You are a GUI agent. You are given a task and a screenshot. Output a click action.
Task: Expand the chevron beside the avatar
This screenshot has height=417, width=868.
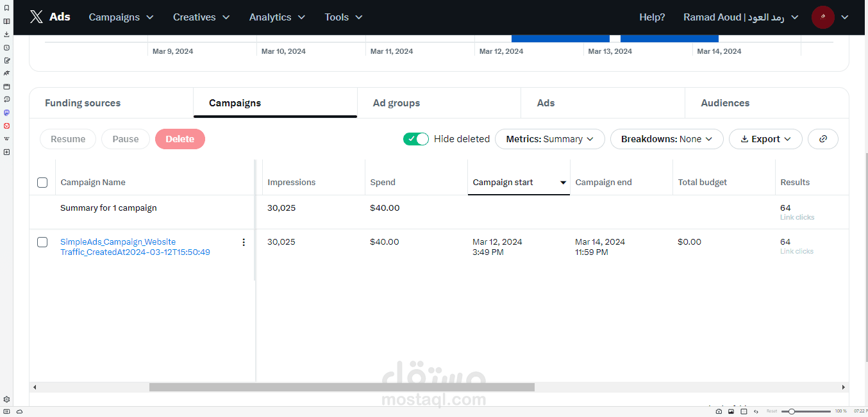(844, 17)
